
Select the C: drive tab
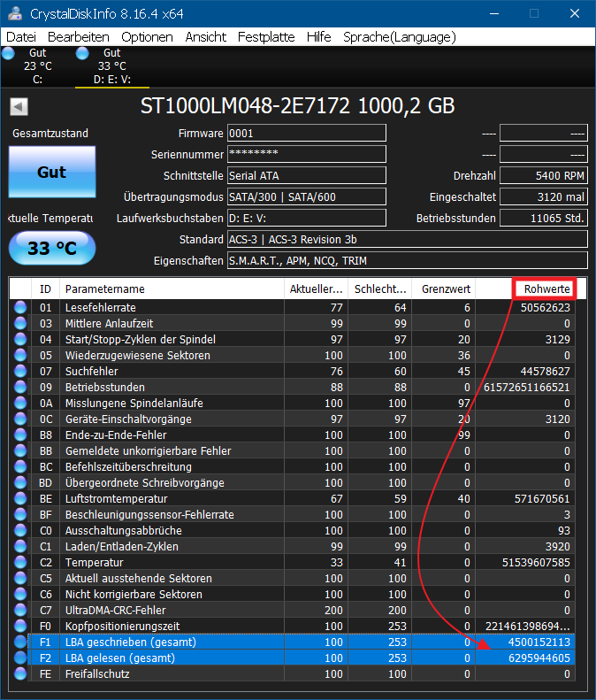point(37,66)
